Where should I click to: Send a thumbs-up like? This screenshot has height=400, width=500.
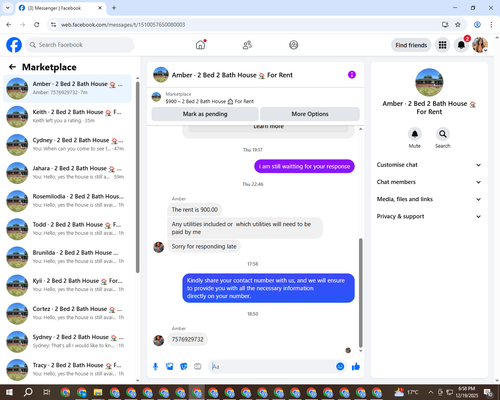[x=356, y=367]
